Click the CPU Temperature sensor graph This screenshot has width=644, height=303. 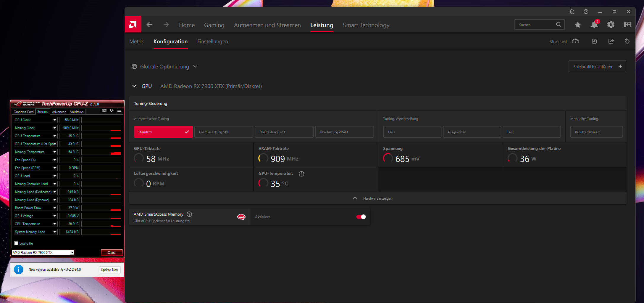[101, 224]
